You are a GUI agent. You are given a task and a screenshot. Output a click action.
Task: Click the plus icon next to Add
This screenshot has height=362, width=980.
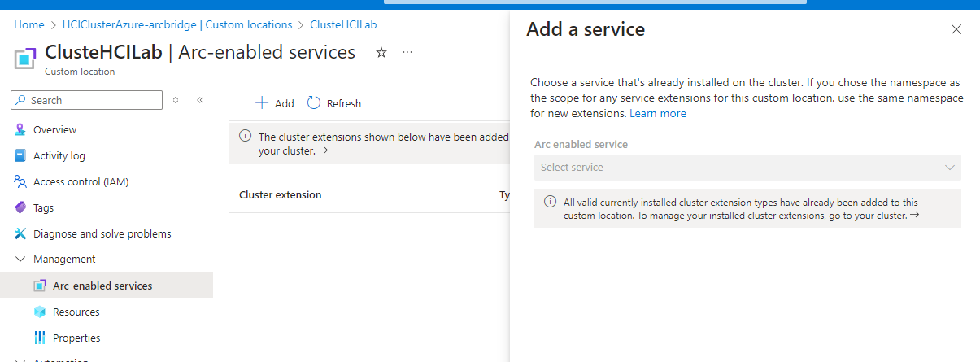point(262,103)
